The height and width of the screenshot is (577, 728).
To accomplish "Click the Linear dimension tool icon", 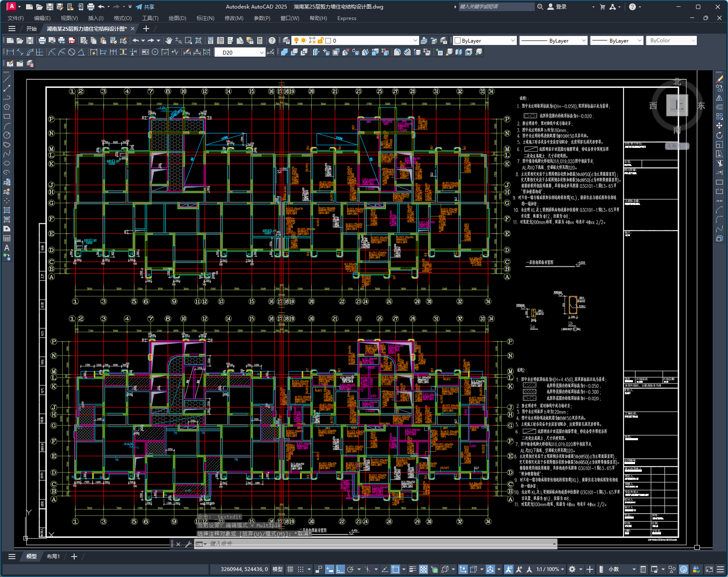I will click(x=10, y=52).
